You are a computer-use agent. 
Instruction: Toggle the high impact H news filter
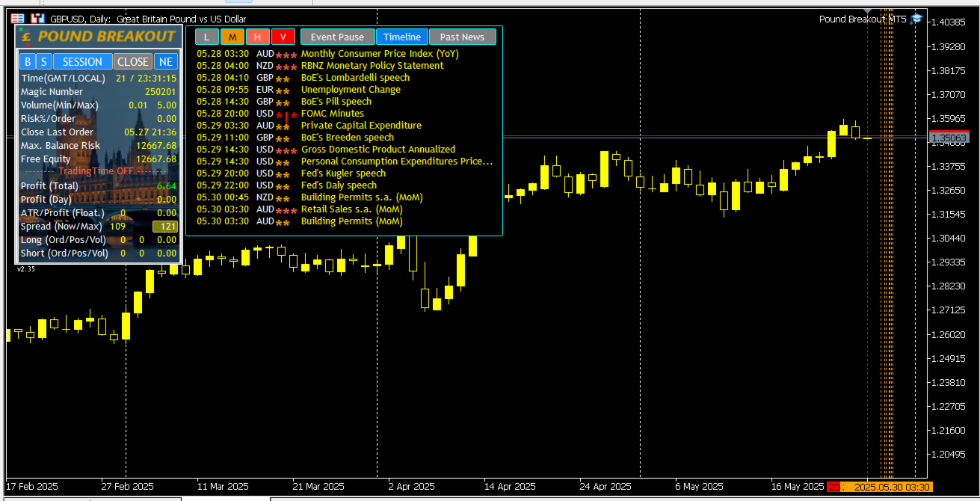click(258, 37)
